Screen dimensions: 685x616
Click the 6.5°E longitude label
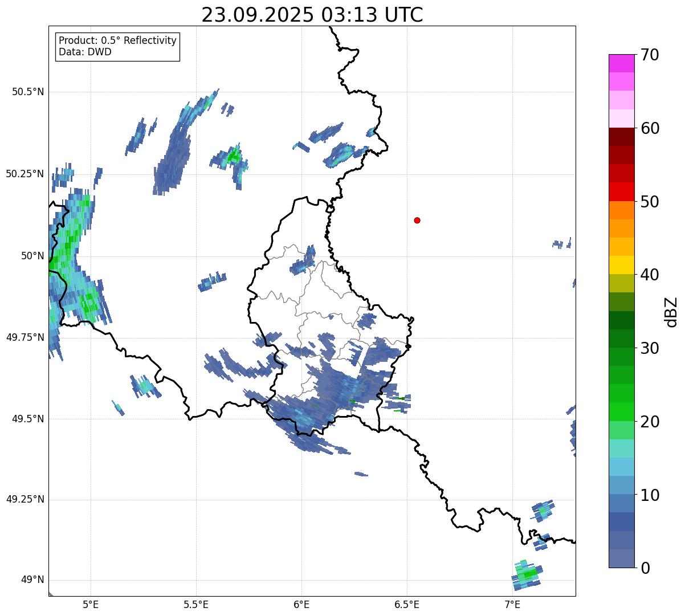407,605
